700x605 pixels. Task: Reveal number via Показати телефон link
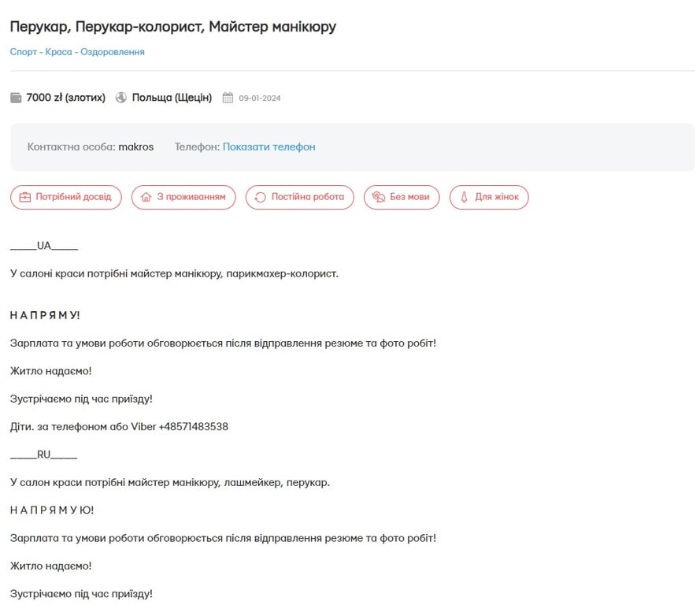[269, 147]
